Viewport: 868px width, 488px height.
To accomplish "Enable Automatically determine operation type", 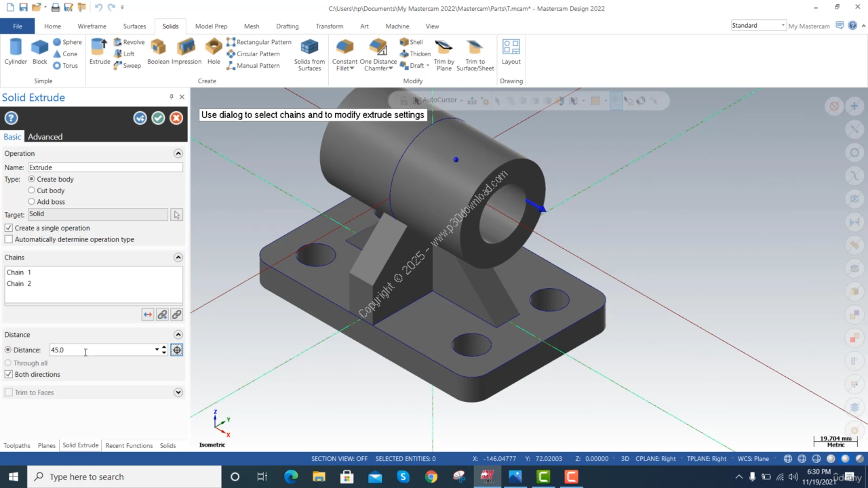I will 9,239.
